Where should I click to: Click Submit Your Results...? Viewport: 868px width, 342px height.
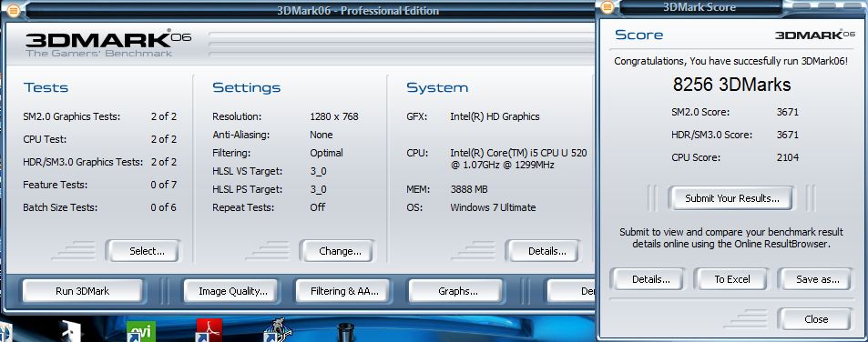point(731,198)
